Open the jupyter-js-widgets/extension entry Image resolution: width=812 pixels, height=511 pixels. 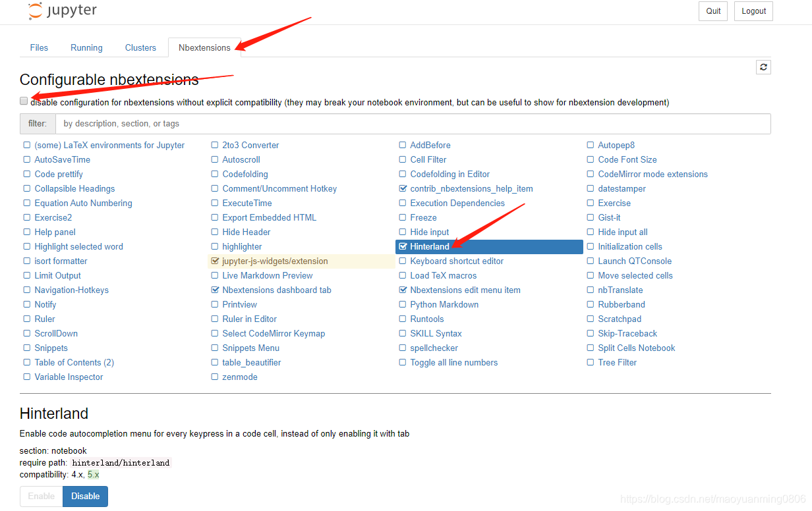click(x=275, y=261)
